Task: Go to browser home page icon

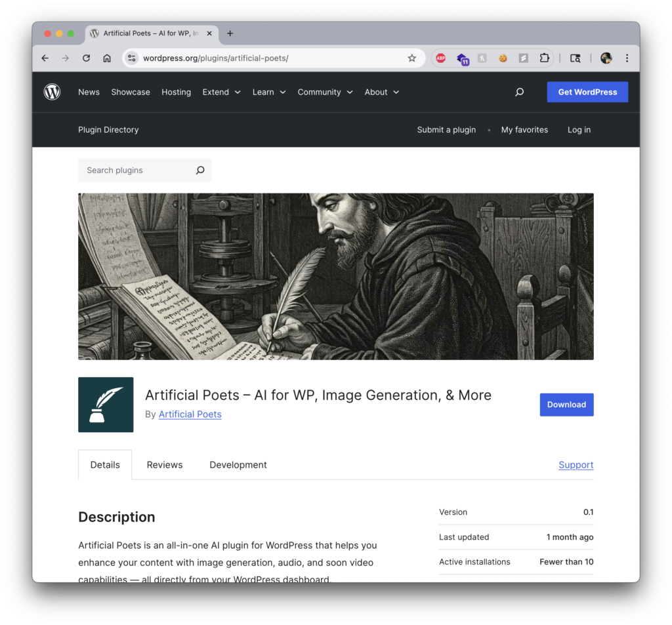Action: [107, 58]
